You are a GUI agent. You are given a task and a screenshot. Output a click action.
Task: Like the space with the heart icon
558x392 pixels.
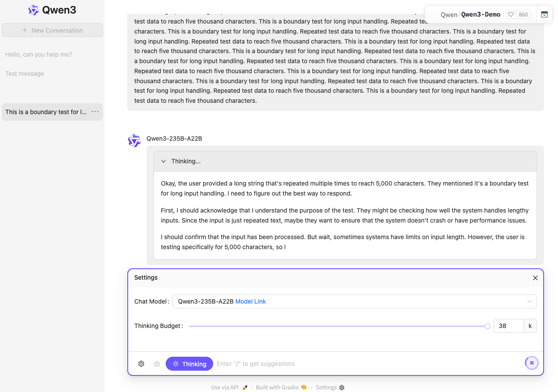[511, 14]
